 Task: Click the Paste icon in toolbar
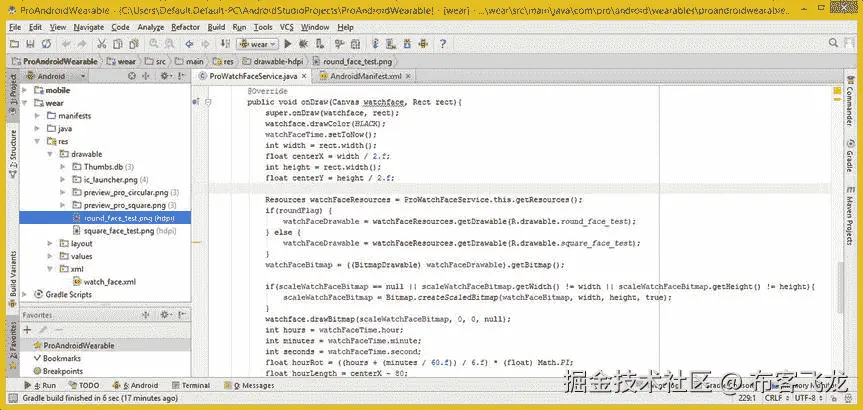click(x=134, y=44)
